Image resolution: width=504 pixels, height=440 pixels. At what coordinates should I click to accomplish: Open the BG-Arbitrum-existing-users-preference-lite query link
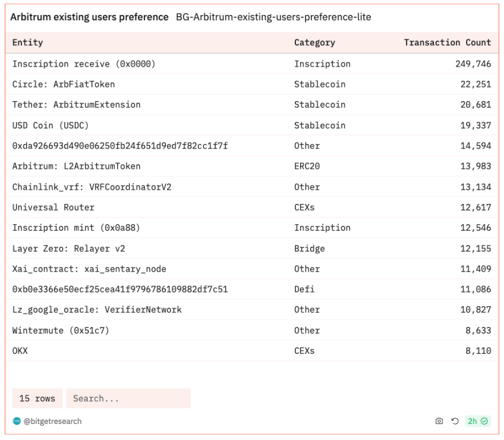pos(273,17)
